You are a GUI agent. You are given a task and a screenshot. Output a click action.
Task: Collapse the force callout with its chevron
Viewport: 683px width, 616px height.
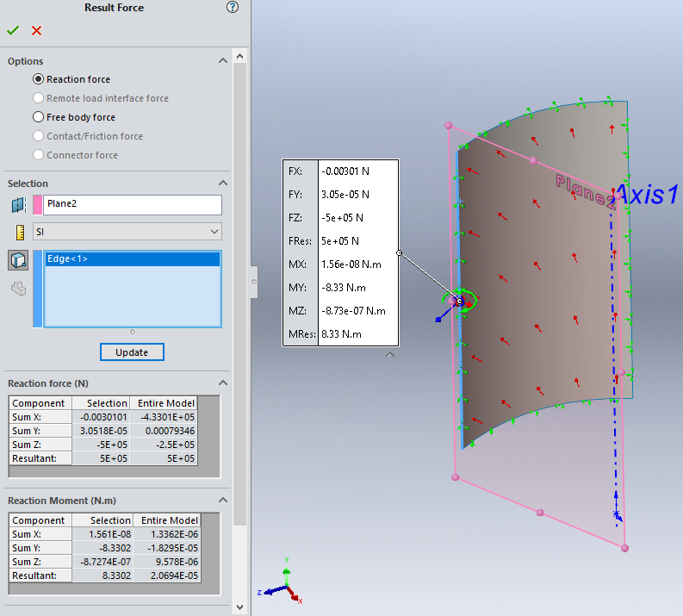click(390, 353)
